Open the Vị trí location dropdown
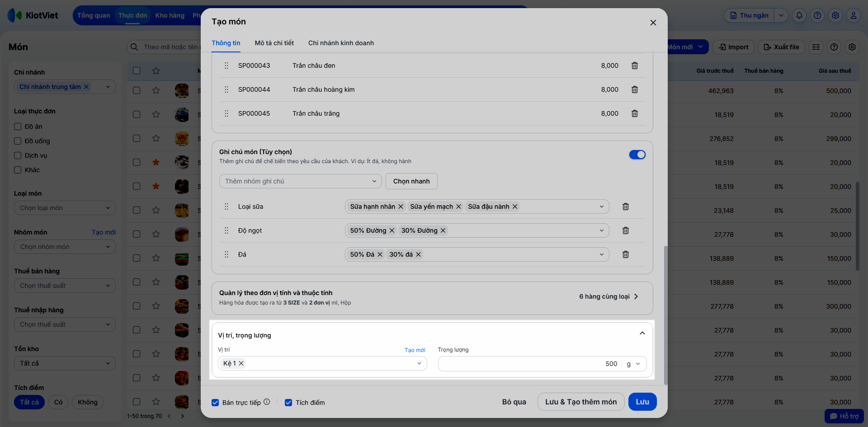 pyautogui.click(x=322, y=363)
